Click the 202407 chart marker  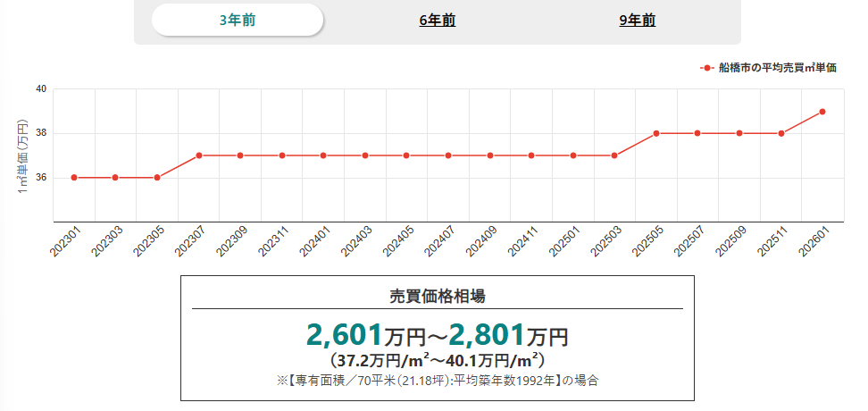448,155
